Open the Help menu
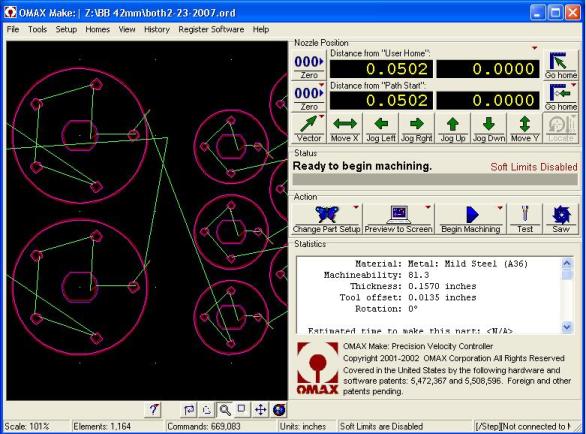 click(260, 29)
